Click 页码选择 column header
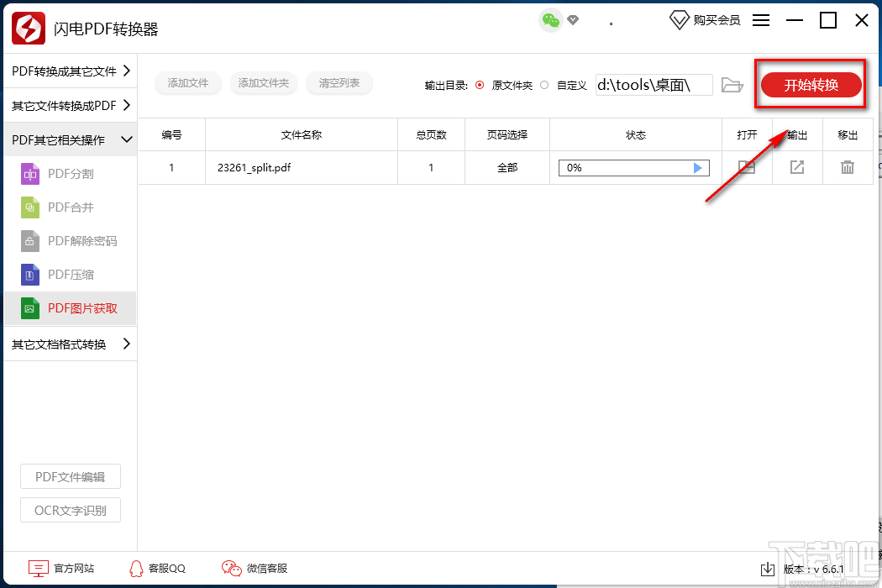882x588 pixels. click(507, 135)
